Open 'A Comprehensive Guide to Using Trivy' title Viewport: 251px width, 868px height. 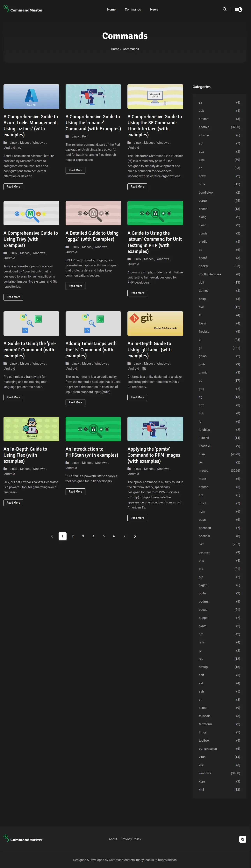(31, 239)
